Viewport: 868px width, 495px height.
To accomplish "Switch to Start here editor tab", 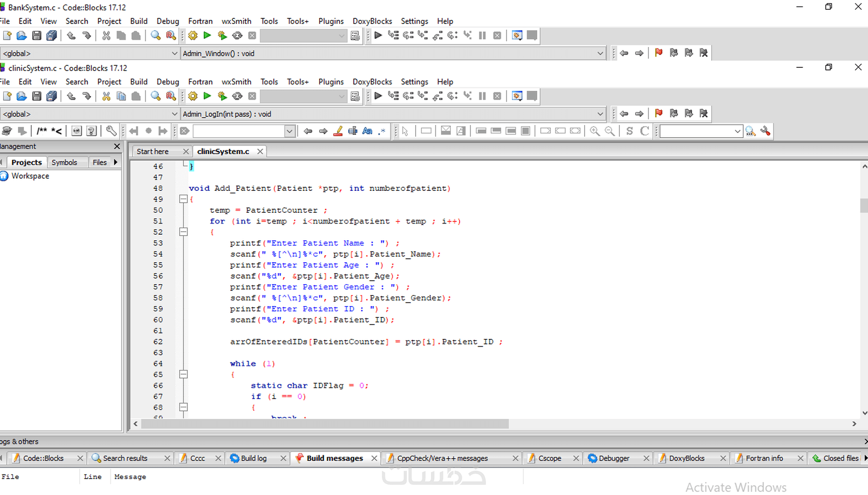I will click(x=153, y=152).
